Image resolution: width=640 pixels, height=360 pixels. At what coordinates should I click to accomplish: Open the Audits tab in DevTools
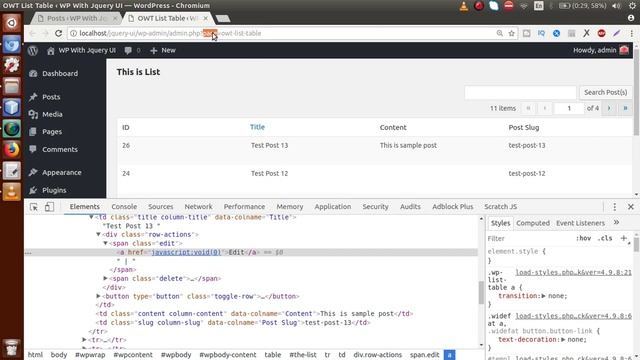(410, 207)
